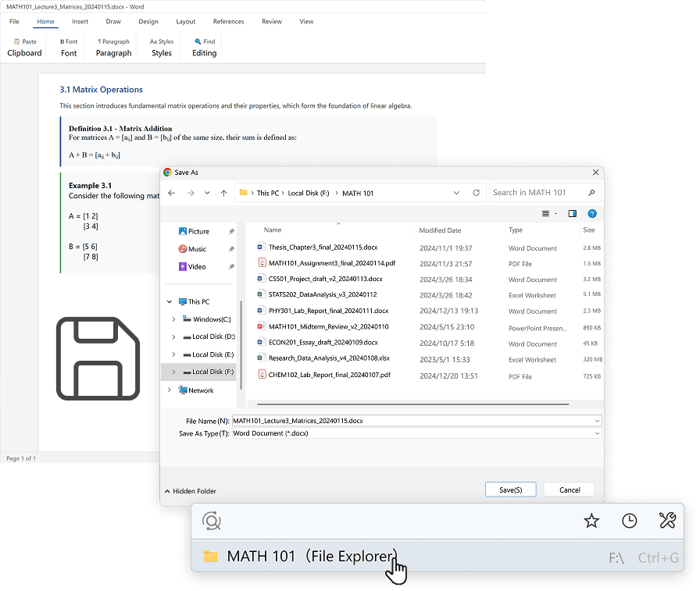Switch to the Insert tab in Word
The height and width of the screenshot is (591, 700).
point(80,21)
